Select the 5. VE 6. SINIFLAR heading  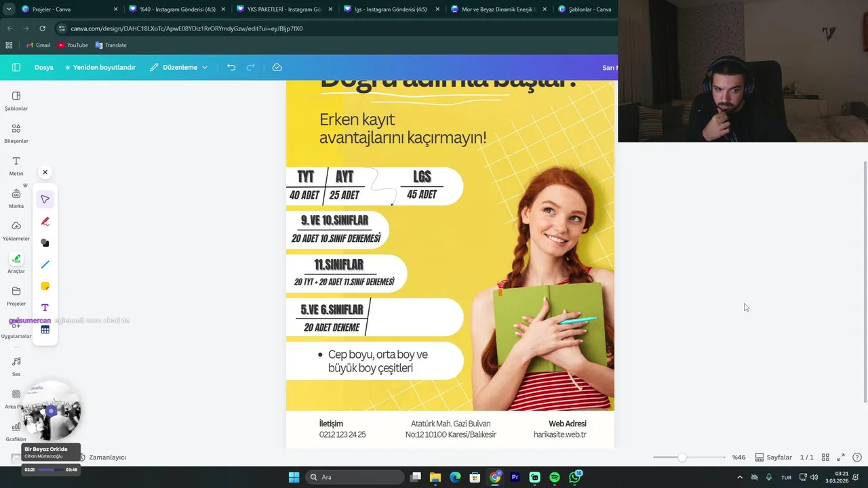pyautogui.click(x=332, y=310)
